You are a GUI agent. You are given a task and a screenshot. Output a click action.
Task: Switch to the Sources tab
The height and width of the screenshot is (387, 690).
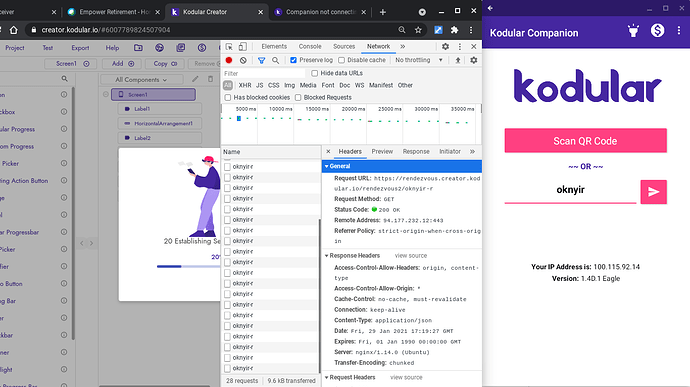[344, 47]
